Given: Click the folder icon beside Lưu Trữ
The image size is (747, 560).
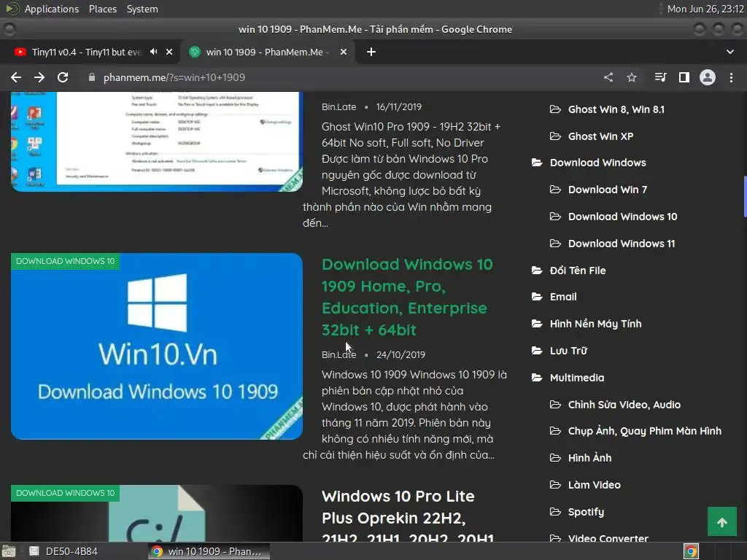Looking at the screenshot, I should [x=537, y=351].
